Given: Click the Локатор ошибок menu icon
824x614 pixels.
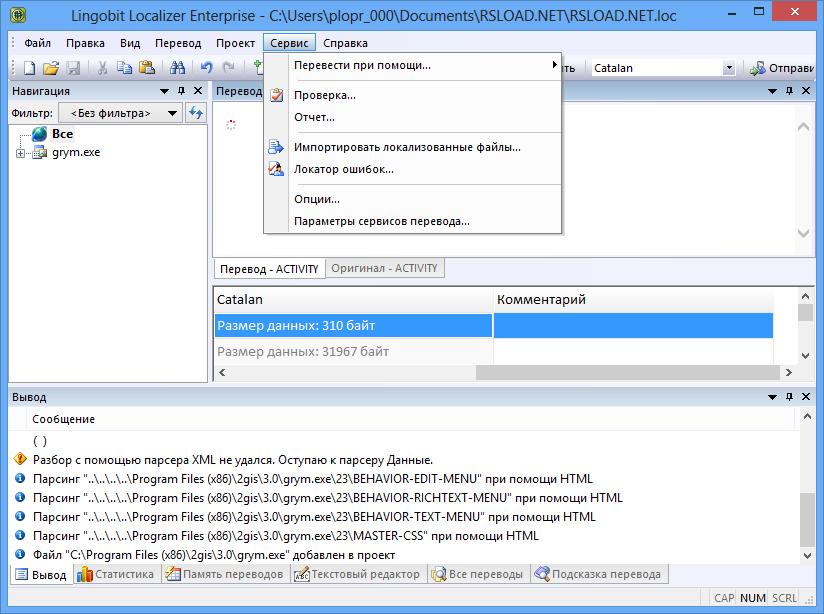Looking at the screenshot, I should [276, 169].
